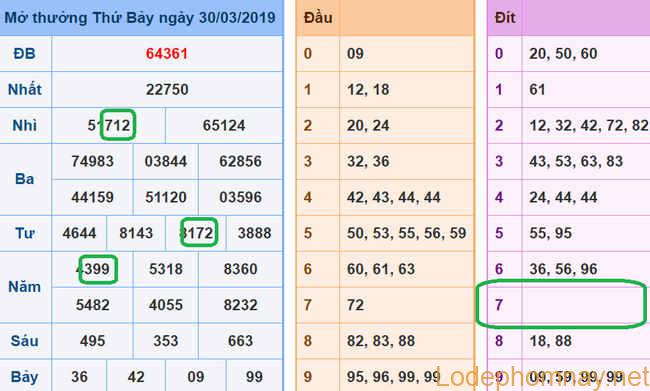Click the Tư prize number ending in 172
The height and width of the screenshot is (391, 650).
point(197,233)
